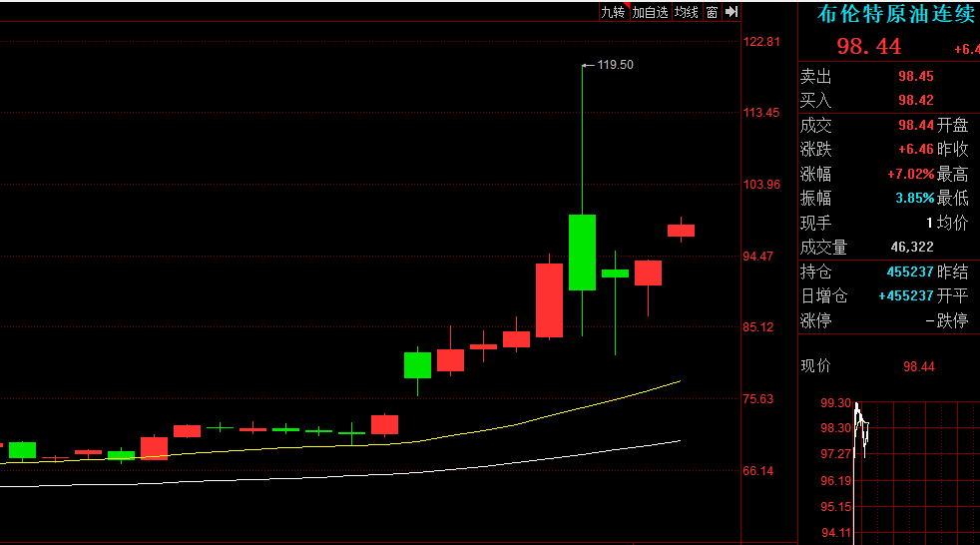This screenshot has width=980, height=545.
Task: Select the 卖出 price 98.45
Action: pyautogui.click(x=915, y=76)
